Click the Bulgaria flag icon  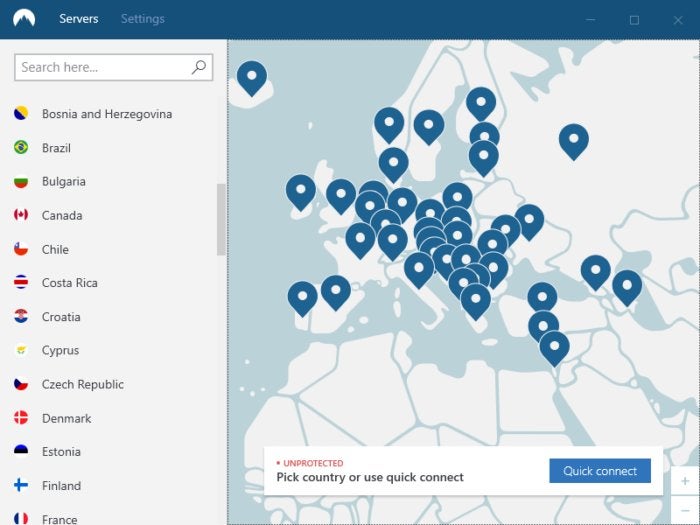pos(21,181)
